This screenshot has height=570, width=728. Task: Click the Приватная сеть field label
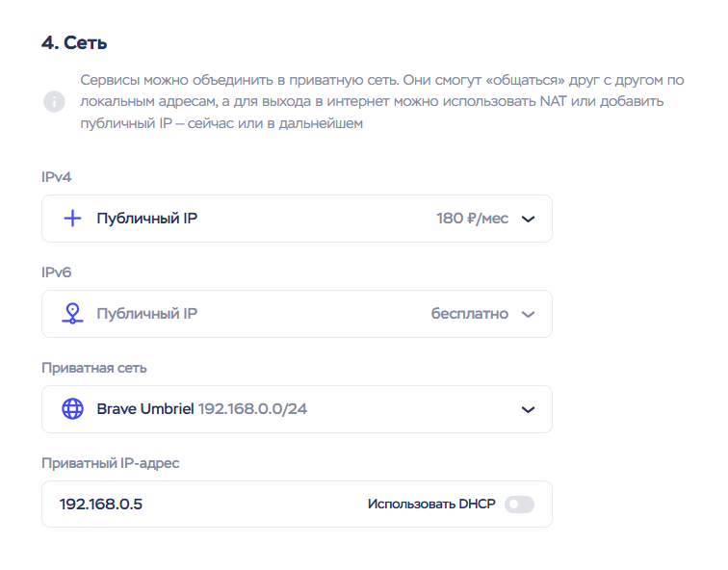click(94, 368)
